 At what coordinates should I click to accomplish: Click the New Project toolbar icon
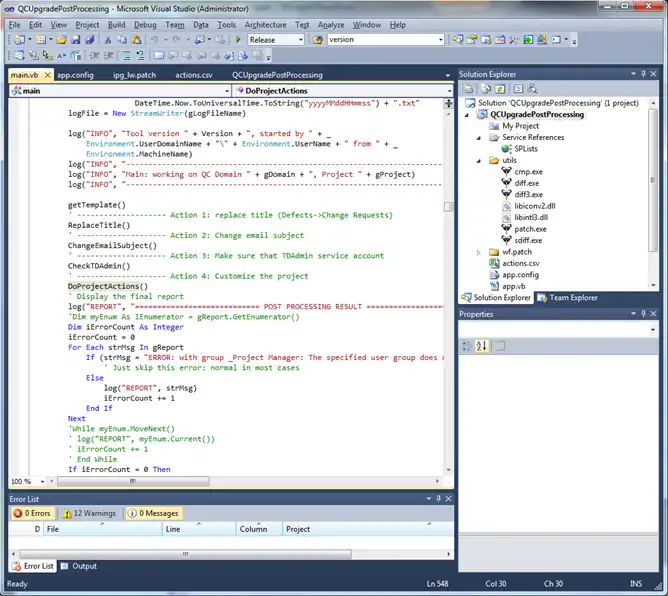19,40
